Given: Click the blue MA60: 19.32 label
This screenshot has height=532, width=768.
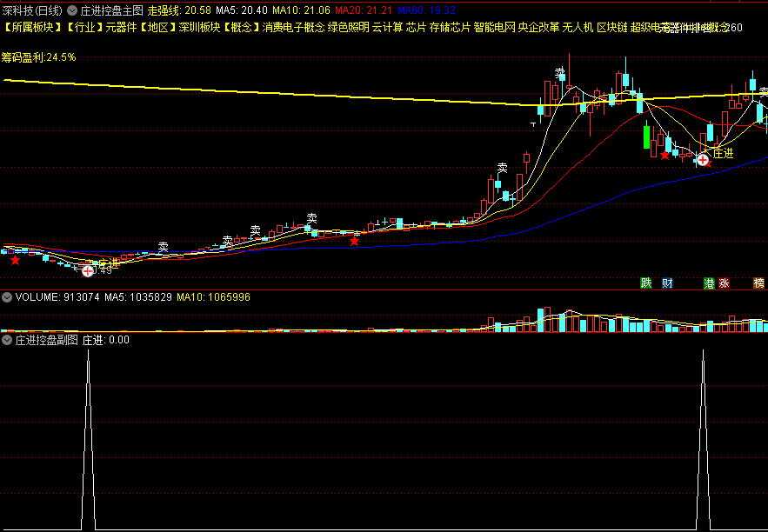Looking at the screenshot, I should (x=426, y=10).
